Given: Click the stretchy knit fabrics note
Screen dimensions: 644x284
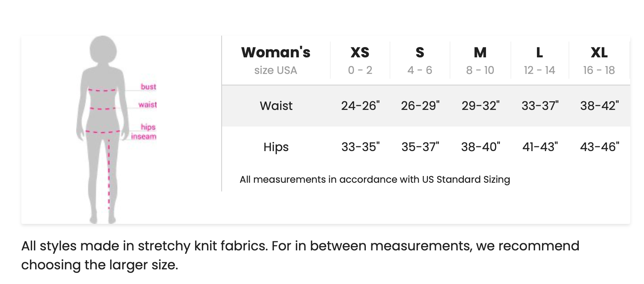Looking at the screenshot, I should coord(300,255).
